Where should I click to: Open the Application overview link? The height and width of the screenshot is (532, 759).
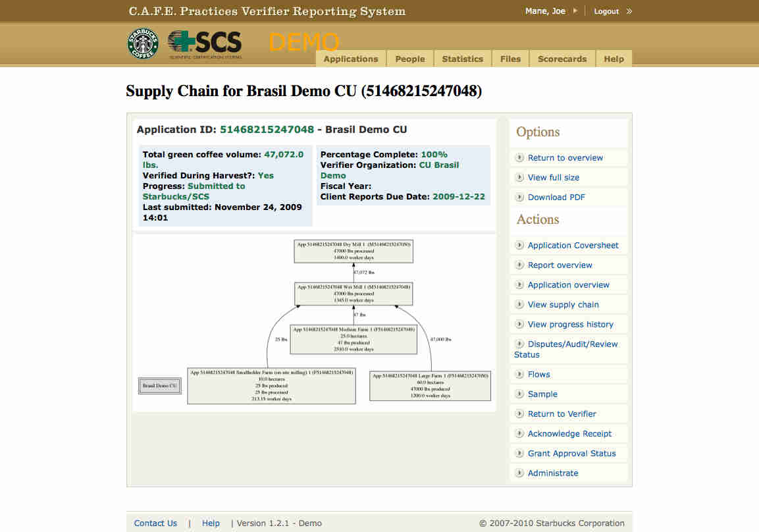coord(568,285)
